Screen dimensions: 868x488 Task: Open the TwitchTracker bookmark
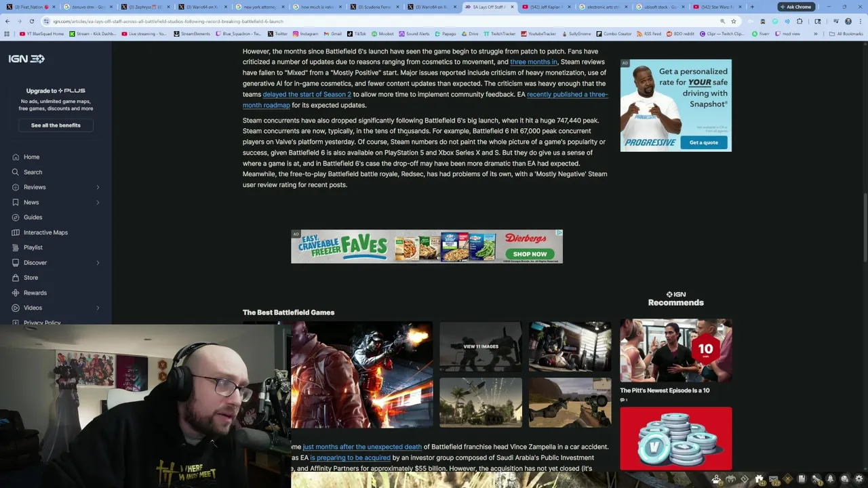pyautogui.click(x=500, y=34)
